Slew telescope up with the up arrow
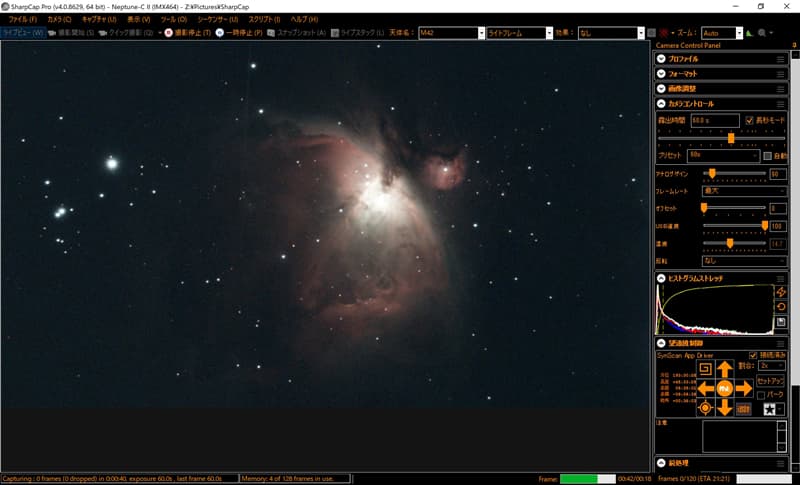 click(724, 369)
